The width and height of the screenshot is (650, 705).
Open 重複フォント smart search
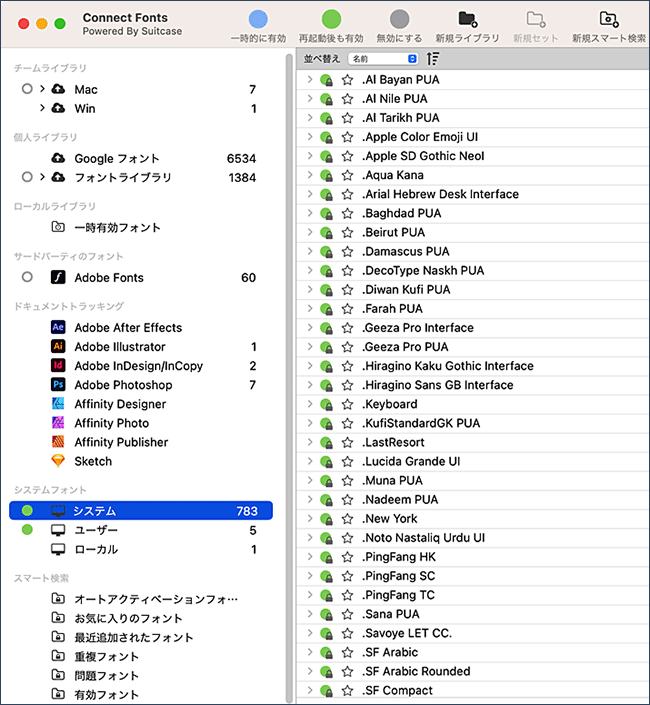(107, 656)
